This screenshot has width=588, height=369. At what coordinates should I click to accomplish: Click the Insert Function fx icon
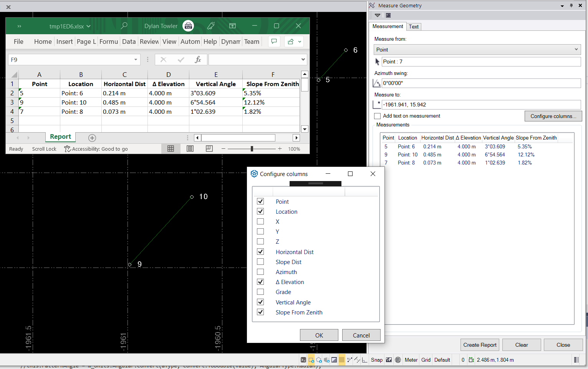coord(198,60)
